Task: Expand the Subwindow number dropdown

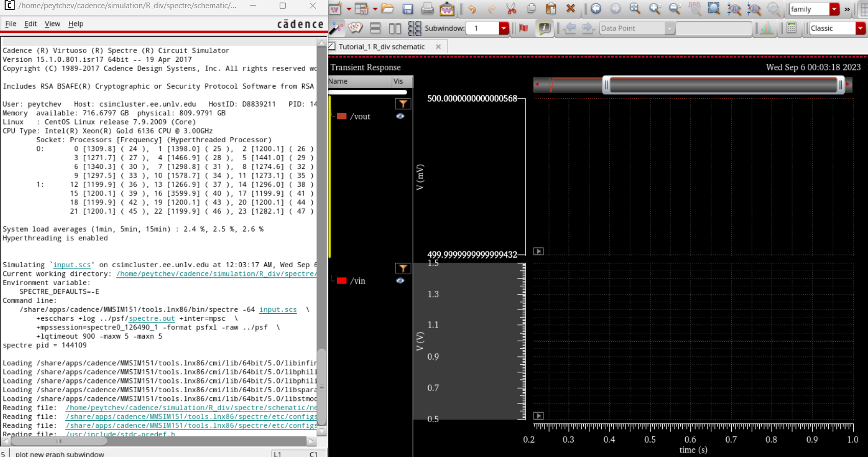Action: click(x=504, y=28)
